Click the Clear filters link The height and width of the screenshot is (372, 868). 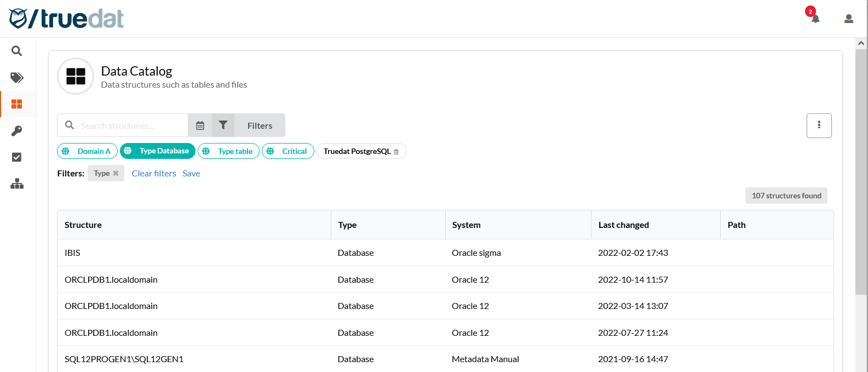tap(154, 173)
